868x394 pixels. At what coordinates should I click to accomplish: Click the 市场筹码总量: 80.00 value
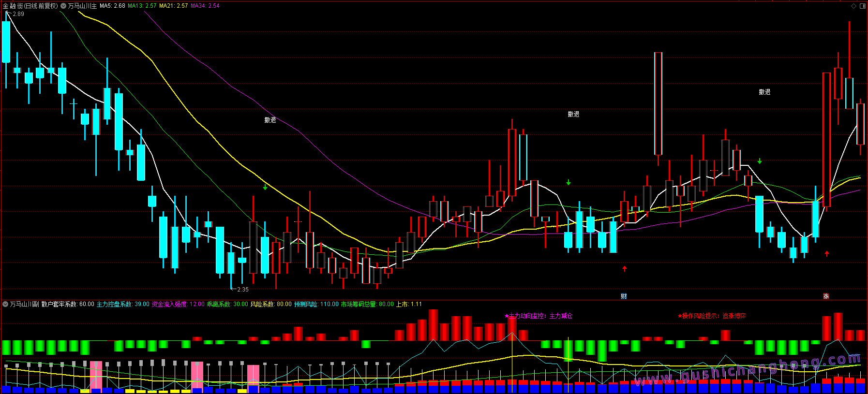(367, 304)
